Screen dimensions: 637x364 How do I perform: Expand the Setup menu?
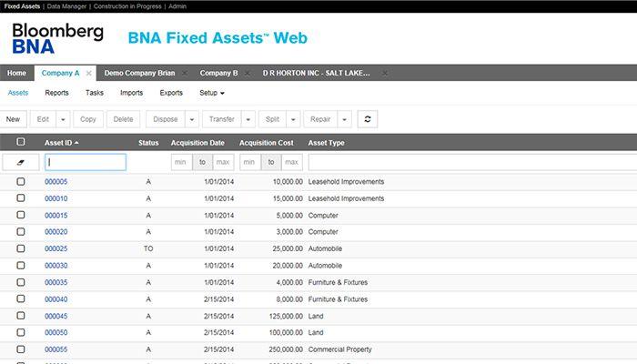click(212, 93)
